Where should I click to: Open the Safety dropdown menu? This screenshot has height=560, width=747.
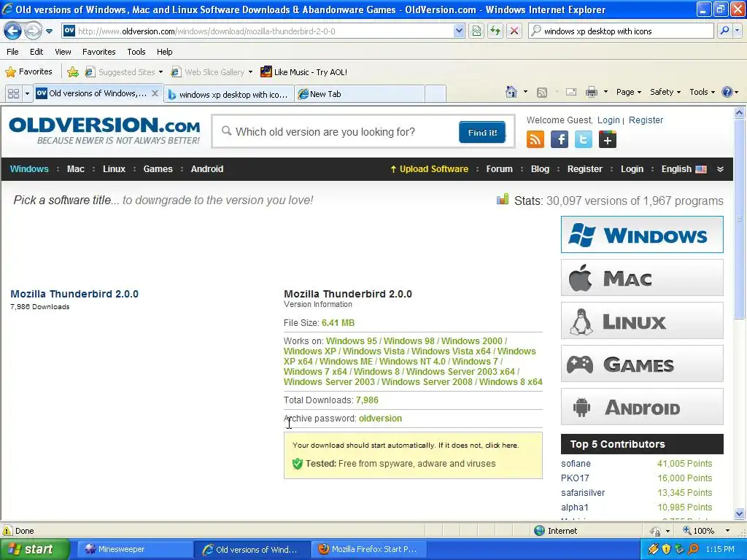pos(665,92)
